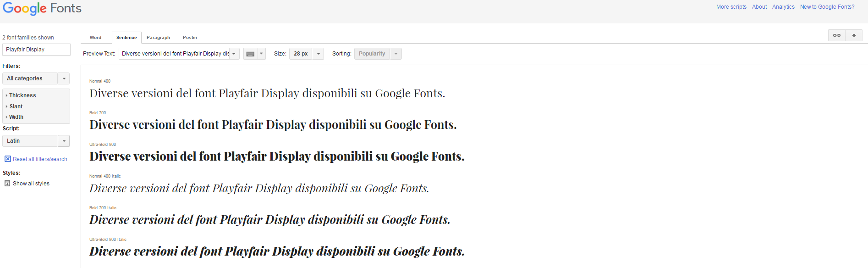This screenshot has width=868, height=268.
Task: Click the Normal 400 Italic sample sentence
Action: click(259, 188)
